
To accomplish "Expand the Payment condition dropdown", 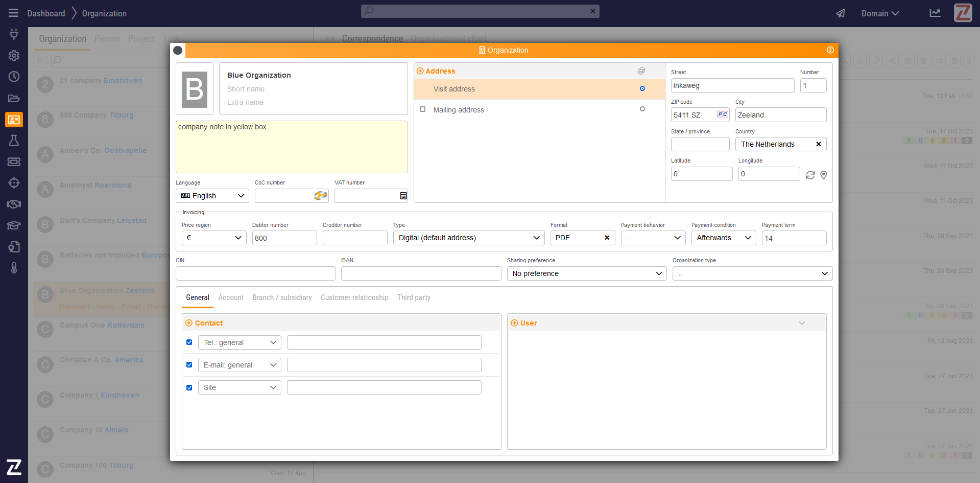I will [723, 238].
